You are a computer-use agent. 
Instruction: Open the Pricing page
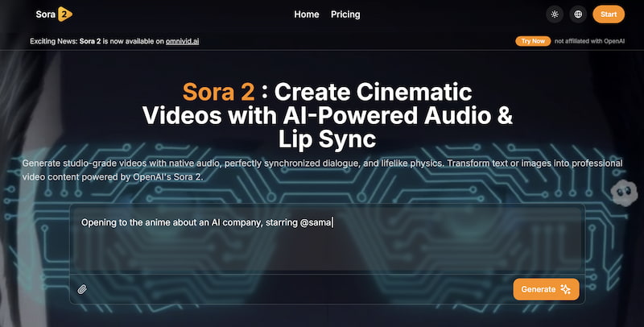pyautogui.click(x=345, y=14)
